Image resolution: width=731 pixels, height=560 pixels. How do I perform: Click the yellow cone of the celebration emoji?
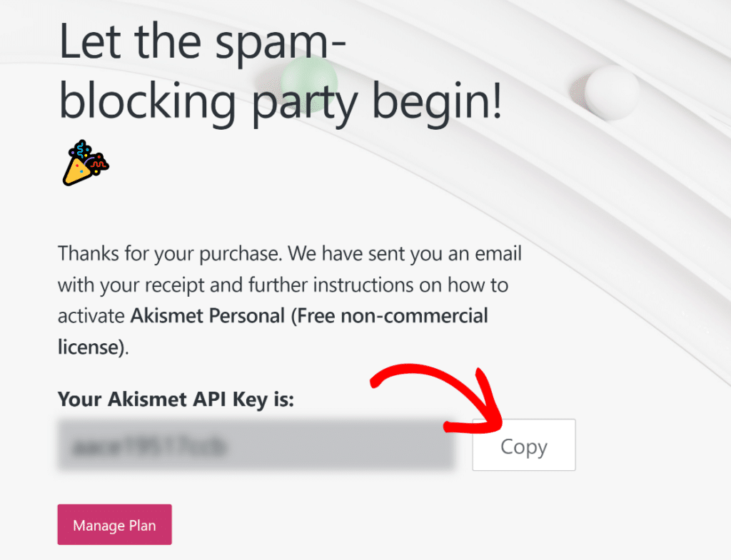79,171
